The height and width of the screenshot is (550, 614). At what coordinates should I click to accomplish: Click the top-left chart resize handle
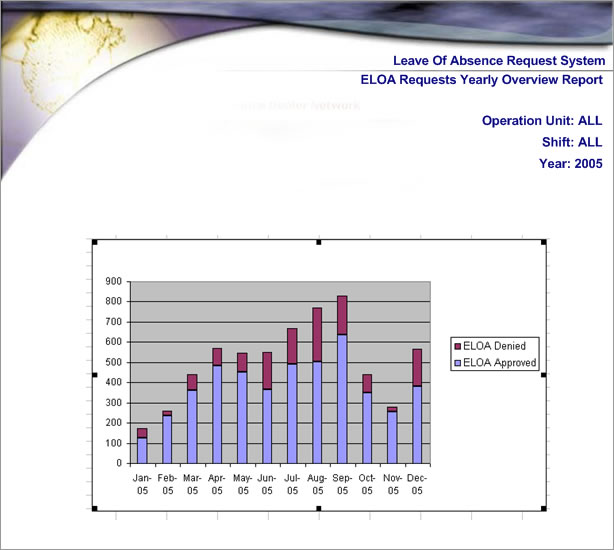[94, 242]
